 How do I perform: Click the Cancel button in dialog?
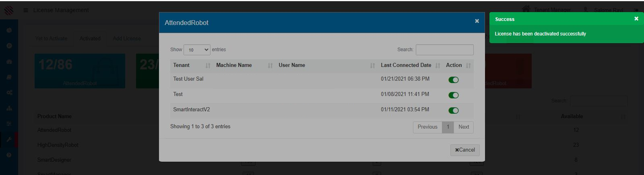pos(465,150)
